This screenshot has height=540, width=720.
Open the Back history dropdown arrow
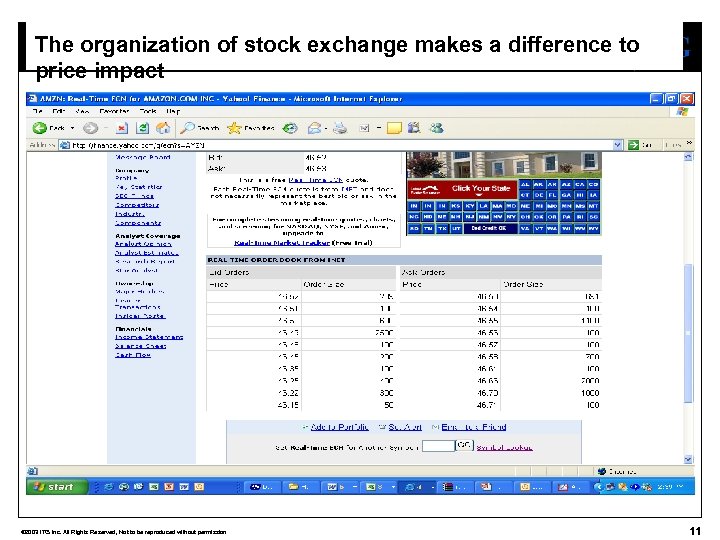[x=73, y=128]
